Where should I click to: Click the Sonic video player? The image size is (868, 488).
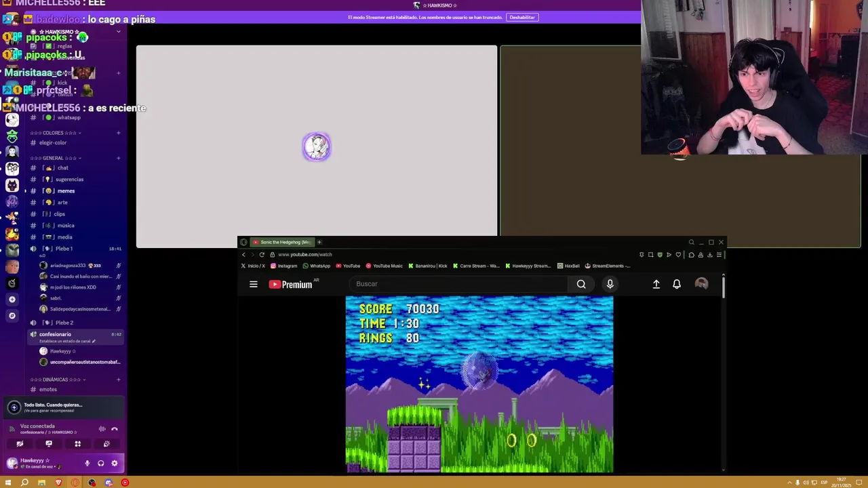click(479, 384)
